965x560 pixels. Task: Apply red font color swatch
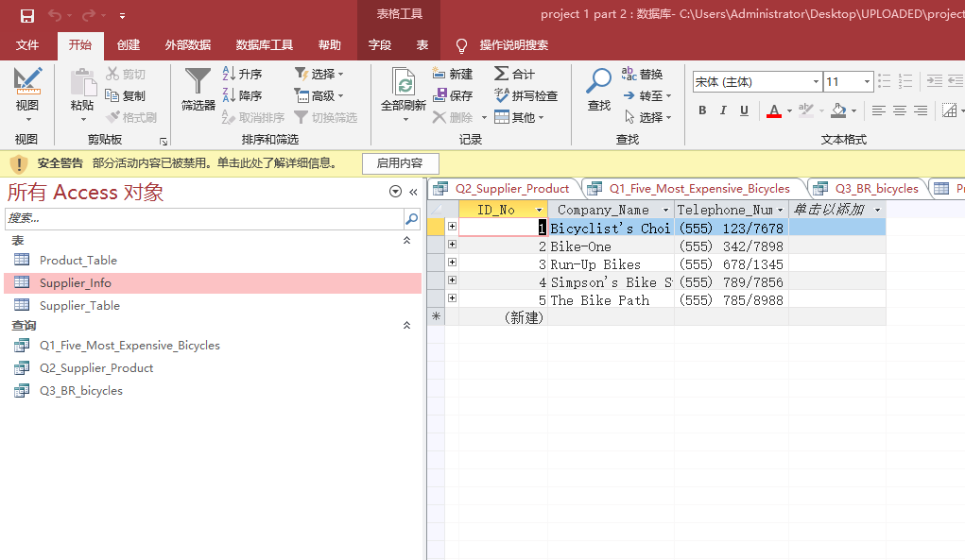(x=774, y=110)
